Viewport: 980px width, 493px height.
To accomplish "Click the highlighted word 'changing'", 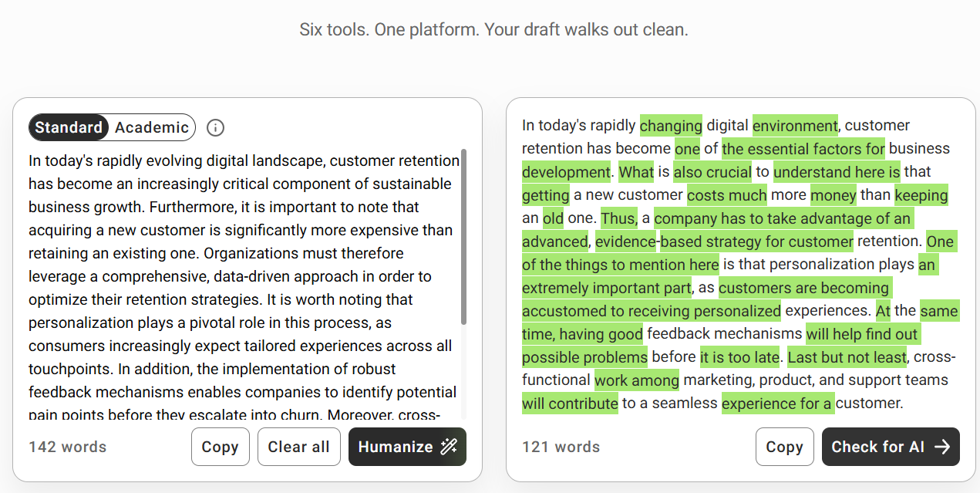I will click(x=671, y=125).
